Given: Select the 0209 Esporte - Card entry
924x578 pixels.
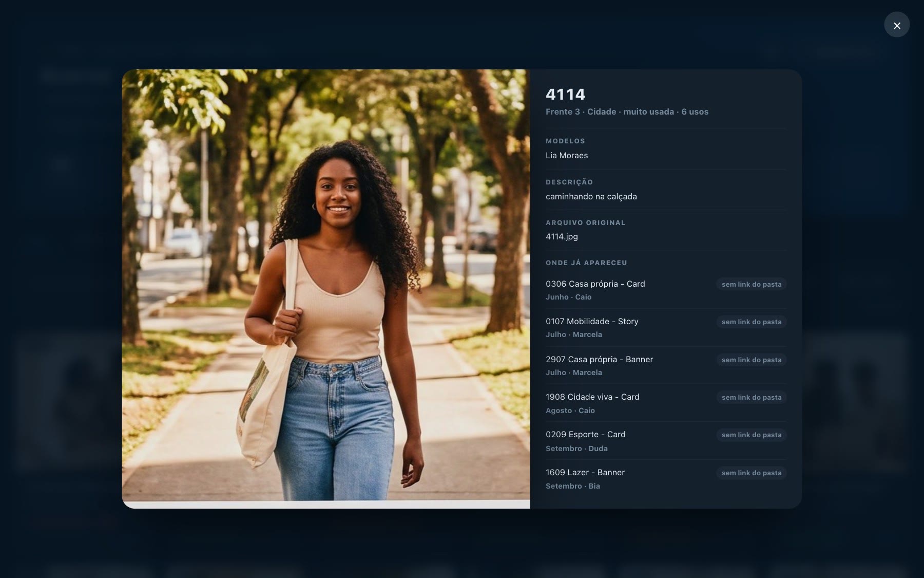Looking at the screenshot, I should point(666,441).
